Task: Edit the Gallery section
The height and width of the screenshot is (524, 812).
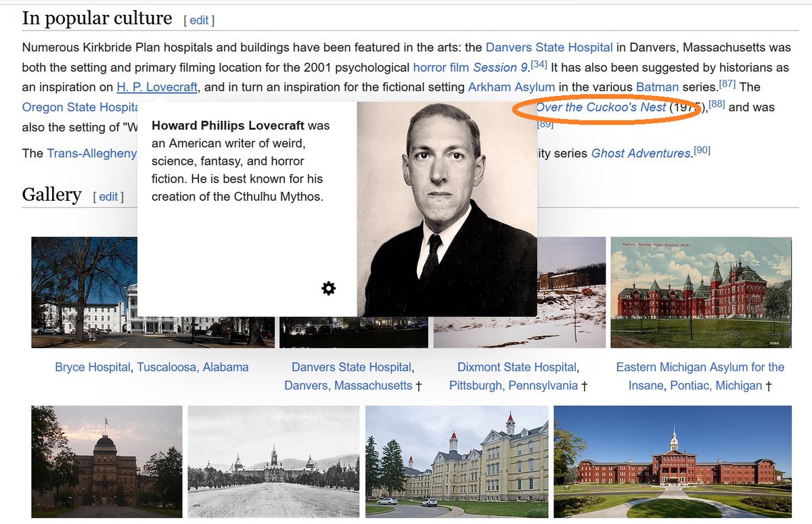Action: pyautogui.click(x=108, y=197)
